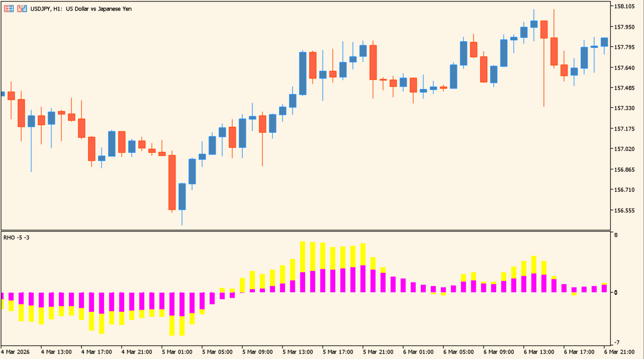Select the 5 Mar 13:00 time label
Viewport: 644px width, 359px height.
(297, 351)
